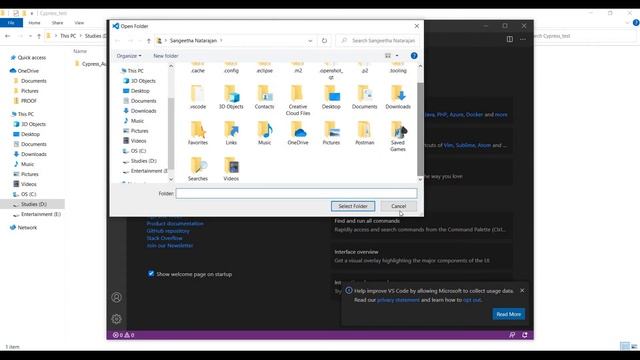Click the Folder name input field

tap(296, 193)
